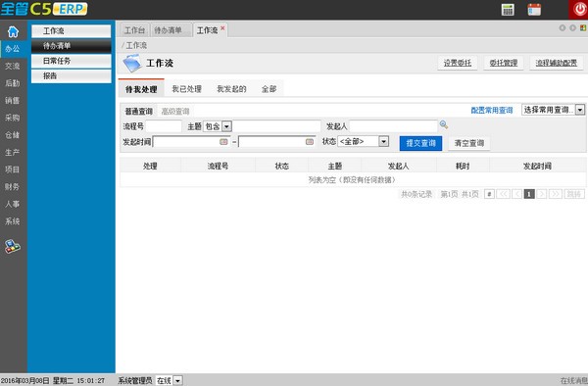Select 交流 module in sidebar

tap(14, 66)
